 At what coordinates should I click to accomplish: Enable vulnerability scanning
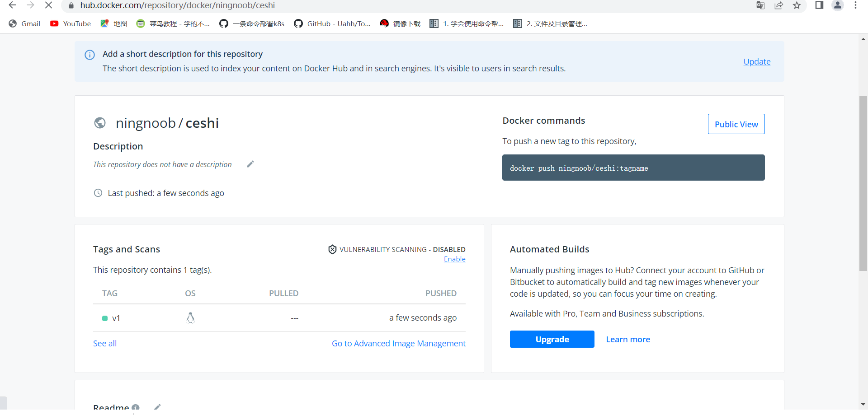pos(454,259)
